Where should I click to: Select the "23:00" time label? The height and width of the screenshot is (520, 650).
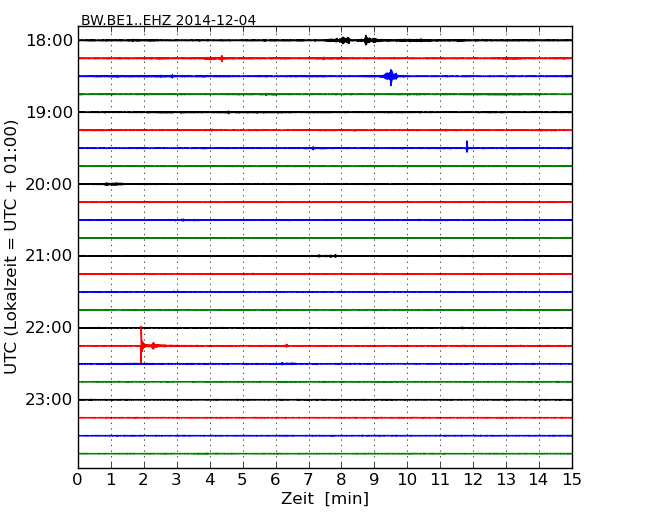(x=49, y=400)
